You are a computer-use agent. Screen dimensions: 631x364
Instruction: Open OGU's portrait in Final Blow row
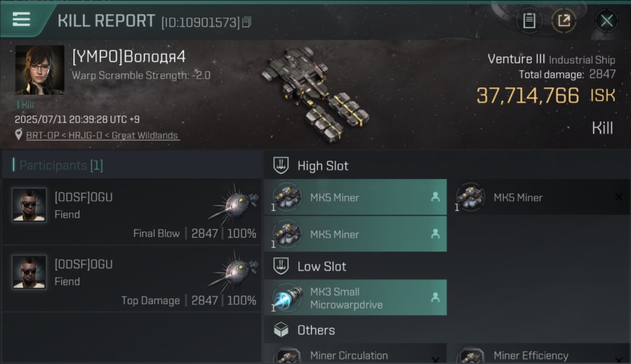point(29,205)
